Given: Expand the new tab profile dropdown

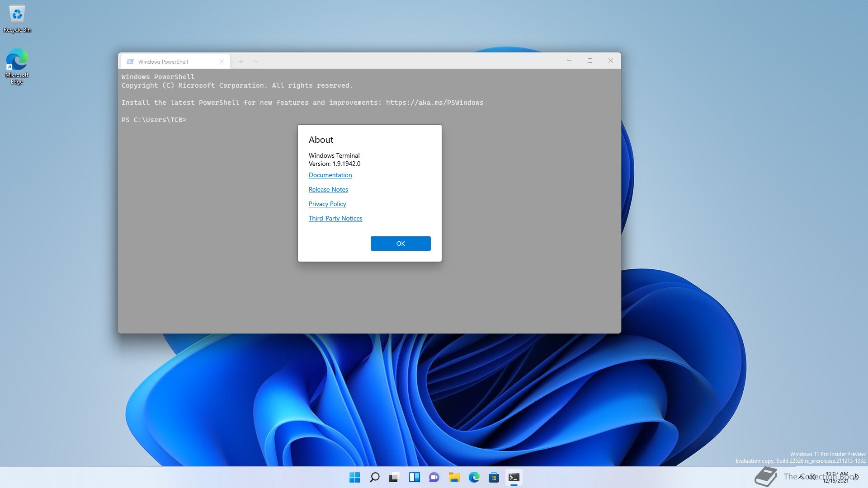Looking at the screenshot, I should (x=256, y=61).
